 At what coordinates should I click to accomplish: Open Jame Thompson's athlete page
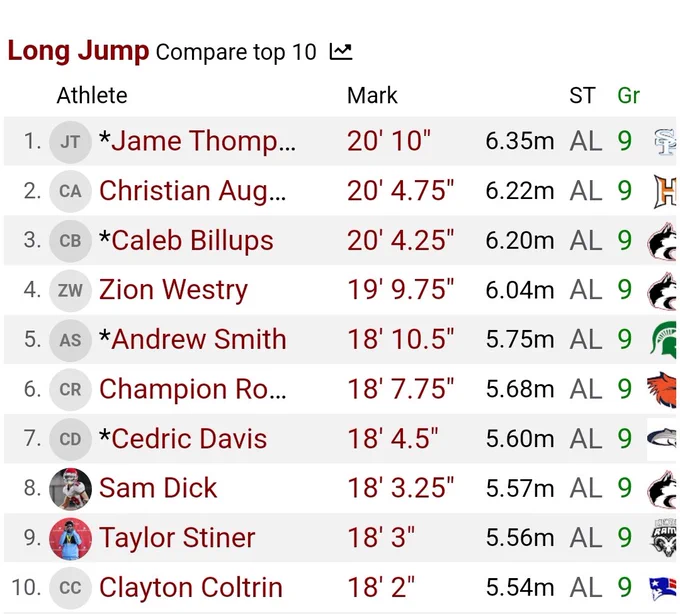tap(198, 141)
